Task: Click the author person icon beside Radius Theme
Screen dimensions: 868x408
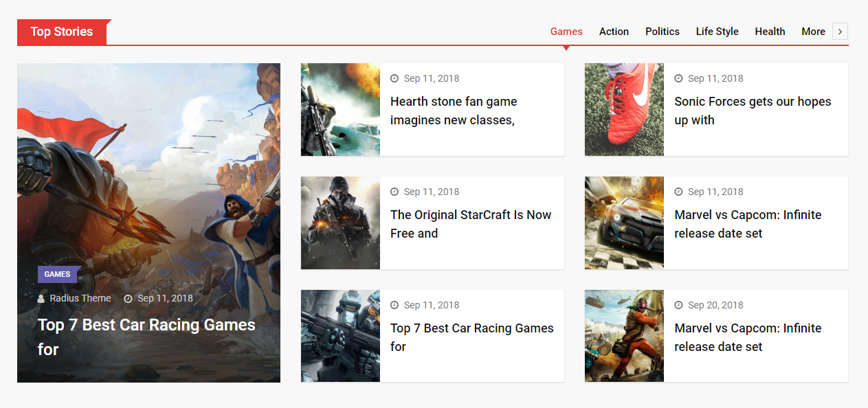Action: [x=41, y=299]
